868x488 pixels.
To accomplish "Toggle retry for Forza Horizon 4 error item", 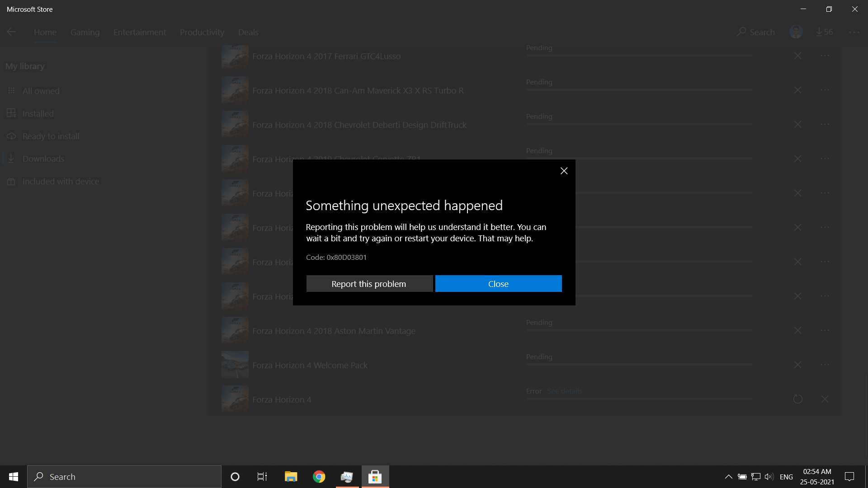I will [797, 399].
